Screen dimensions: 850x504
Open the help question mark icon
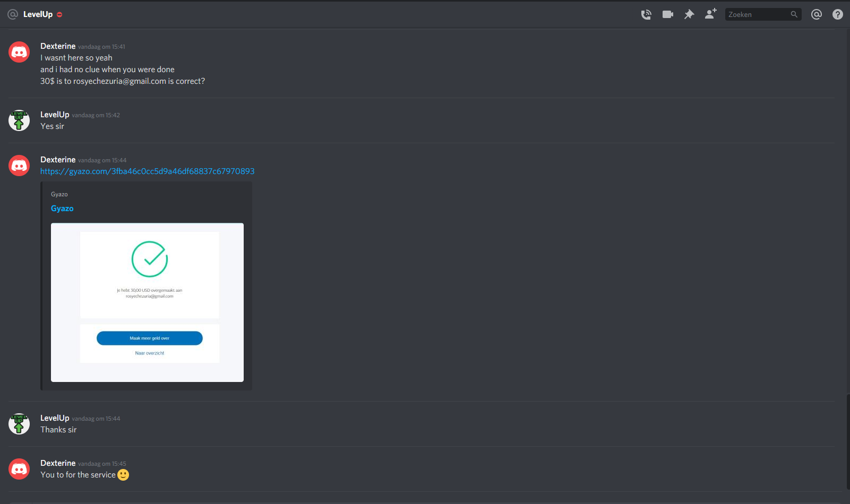[838, 14]
